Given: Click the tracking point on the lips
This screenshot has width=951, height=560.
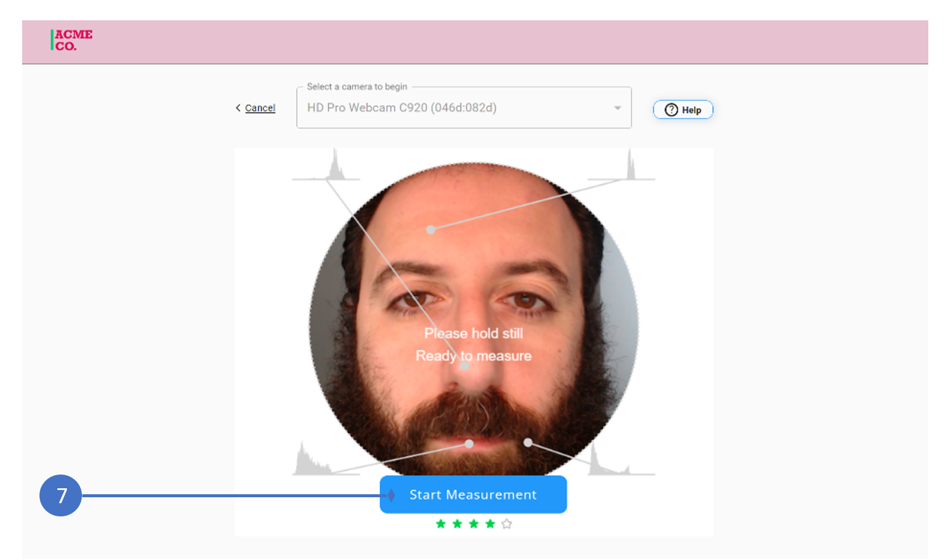Looking at the screenshot, I should pos(469,444).
